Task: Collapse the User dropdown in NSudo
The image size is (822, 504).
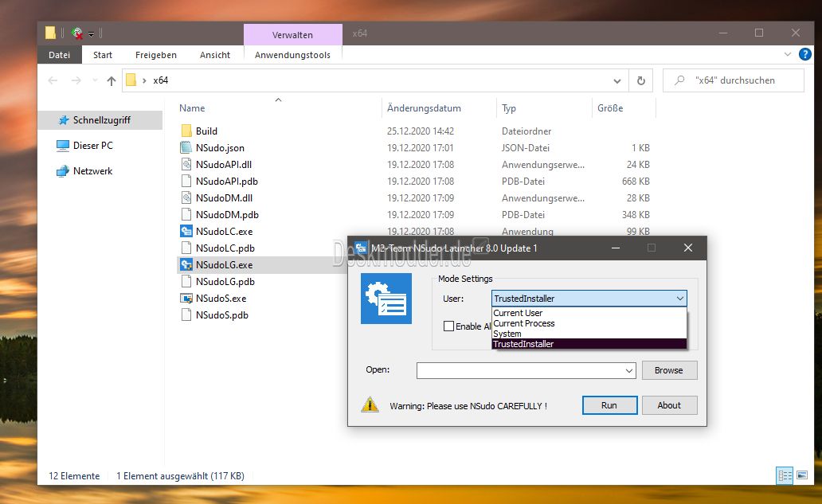Action: [680, 299]
